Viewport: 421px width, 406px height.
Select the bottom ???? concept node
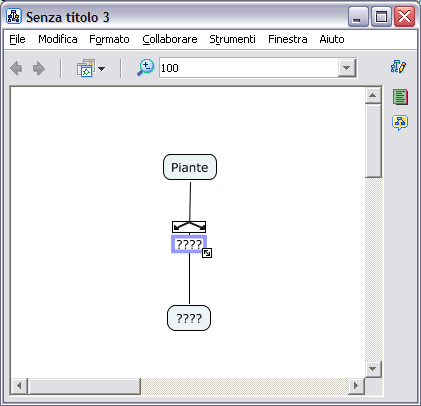(189, 318)
